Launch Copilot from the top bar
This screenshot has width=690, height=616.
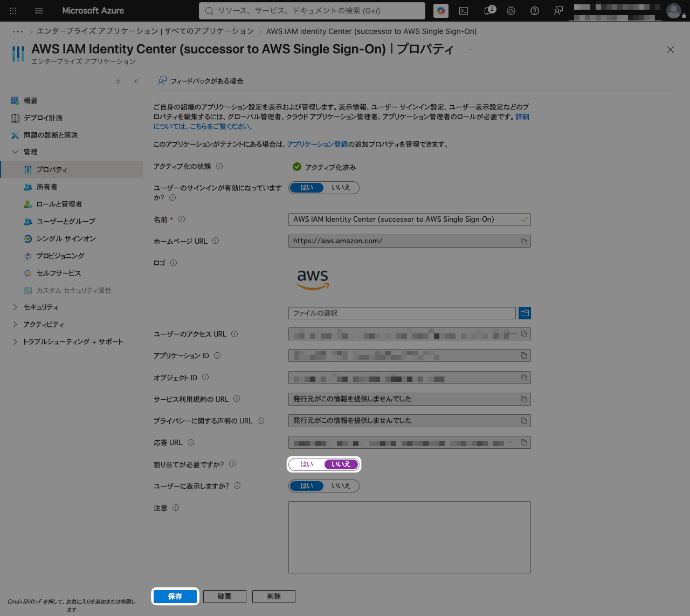[441, 11]
